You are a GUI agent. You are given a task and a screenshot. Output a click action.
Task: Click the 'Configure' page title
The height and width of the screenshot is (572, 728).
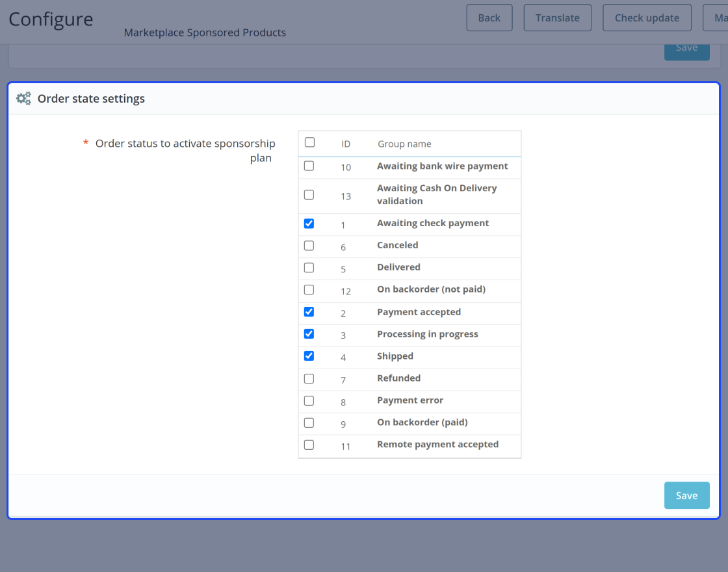click(x=51, y=19)
